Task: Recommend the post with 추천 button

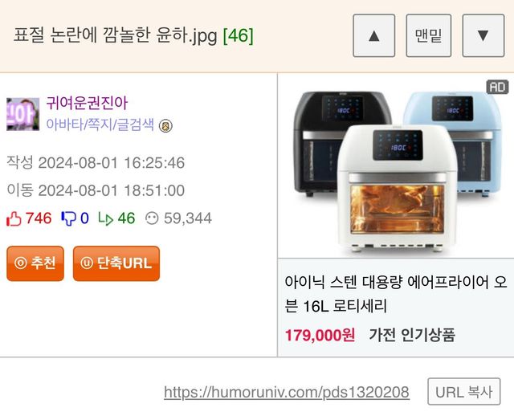Action: (x=35, y=263)
